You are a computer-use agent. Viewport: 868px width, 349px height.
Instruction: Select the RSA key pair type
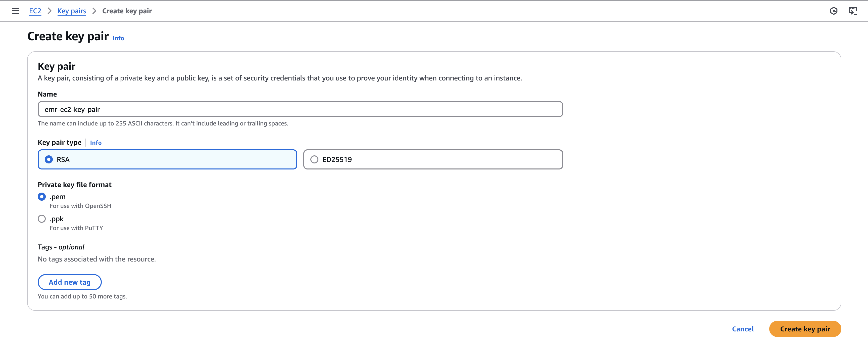click(49, 159)
